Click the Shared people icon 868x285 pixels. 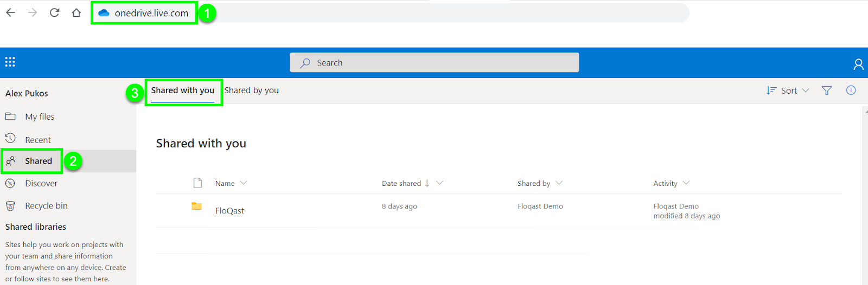pos(10,161)
